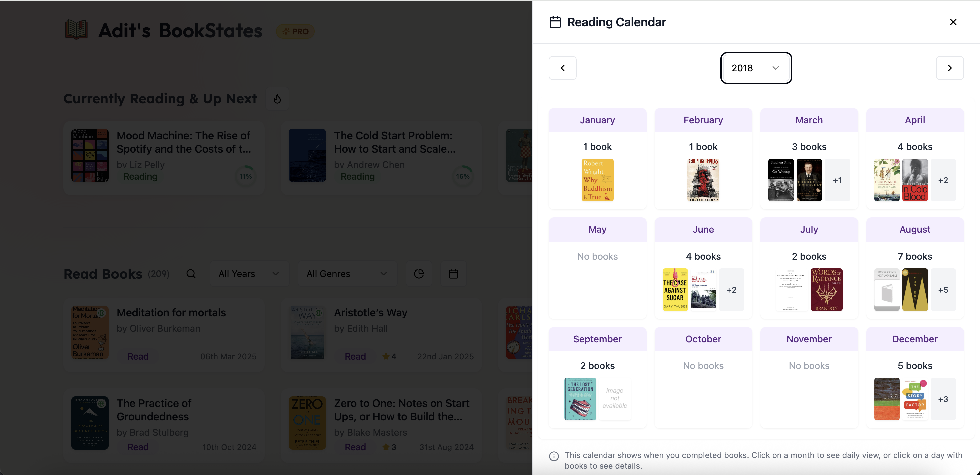Screen dimensions: 980x475
Task: Click Words of Radiance cover
Action: coord(826,290)
